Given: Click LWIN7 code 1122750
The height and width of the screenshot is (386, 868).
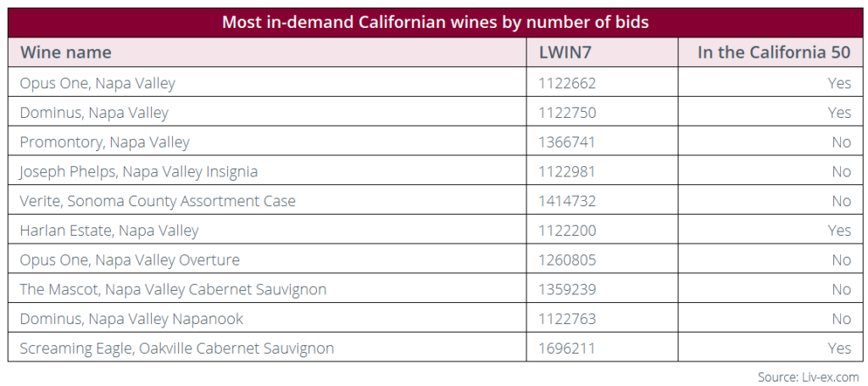Looking at the screenshot, I should click(x=567, y=113).
